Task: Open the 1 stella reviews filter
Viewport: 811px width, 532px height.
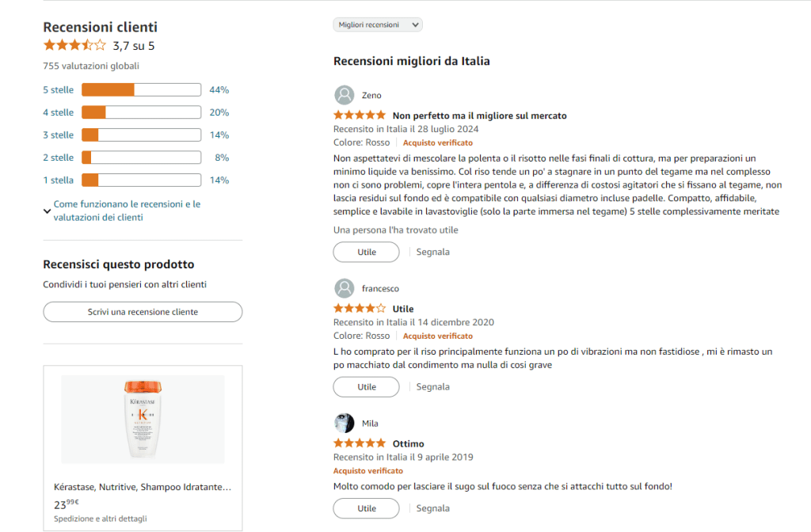Action: click(x=59, y=180)
